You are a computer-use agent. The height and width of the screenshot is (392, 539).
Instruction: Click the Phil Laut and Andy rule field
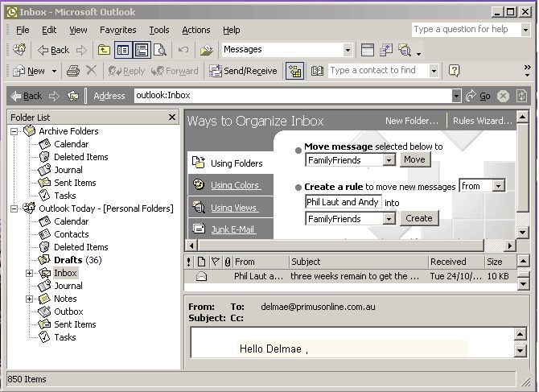tap(343, 202)
